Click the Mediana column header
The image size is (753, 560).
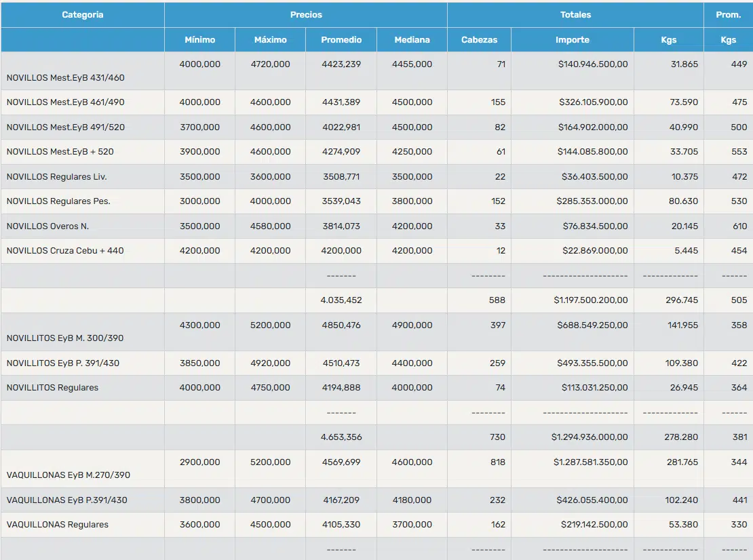(412, 40)
